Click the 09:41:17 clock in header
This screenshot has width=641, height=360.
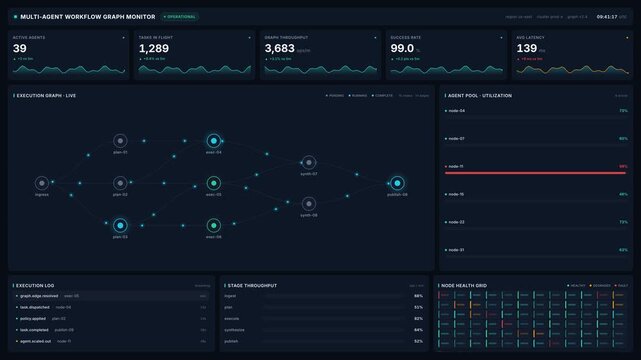tap(607, 17)
